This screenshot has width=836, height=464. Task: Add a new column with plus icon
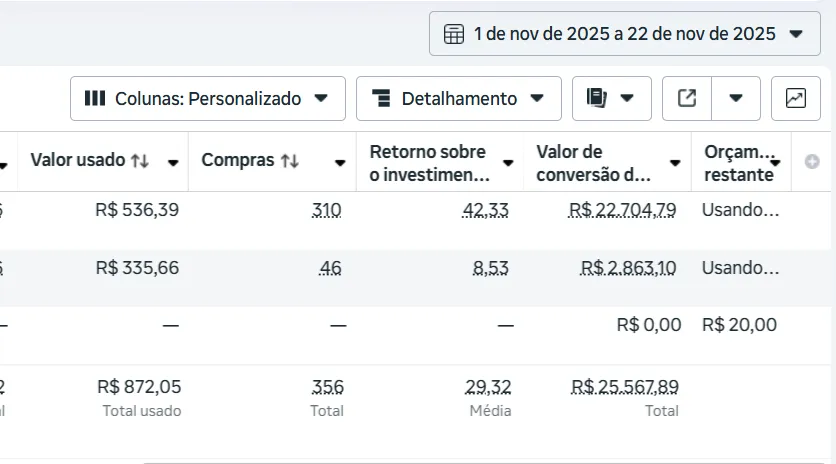pos(812,162)
